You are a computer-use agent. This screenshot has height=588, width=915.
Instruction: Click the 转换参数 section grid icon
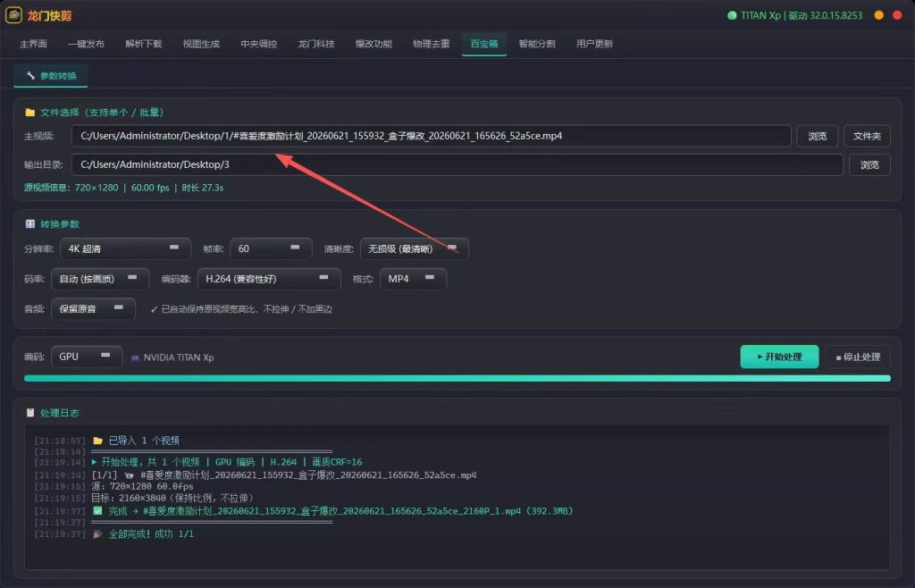pyautogui.click(x=29, y=224)
